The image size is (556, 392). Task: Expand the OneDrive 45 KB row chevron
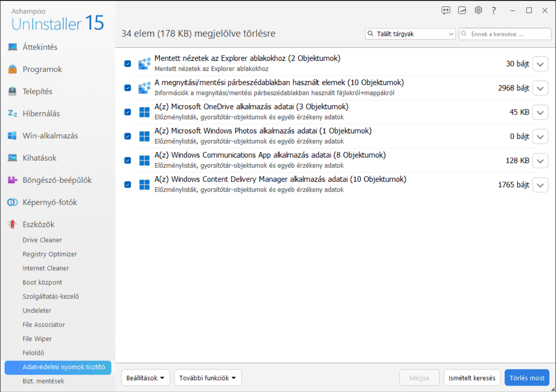(540, 112)
